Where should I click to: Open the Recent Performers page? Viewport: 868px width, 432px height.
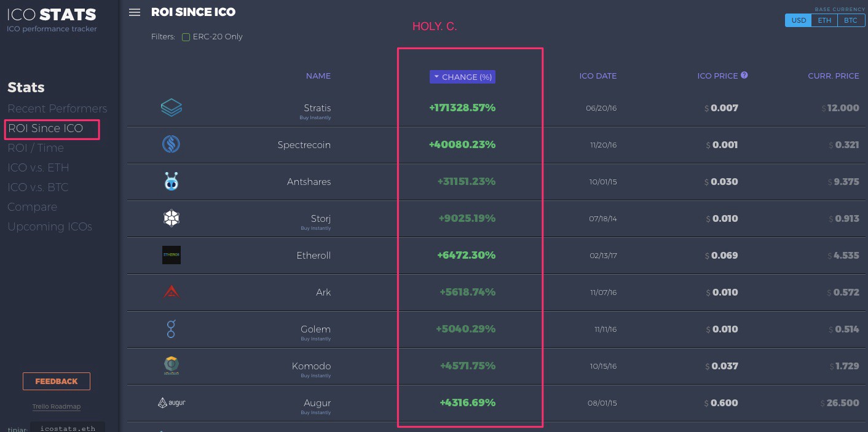click(x=57, y=109)
